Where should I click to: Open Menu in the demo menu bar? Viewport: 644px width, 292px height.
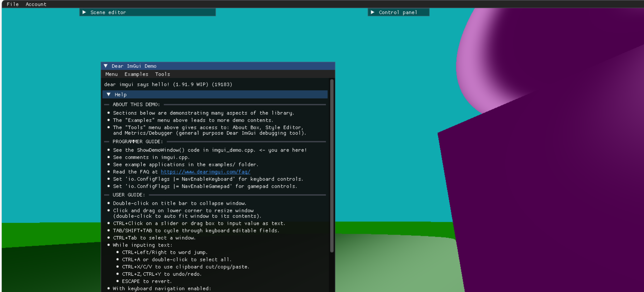111,74
